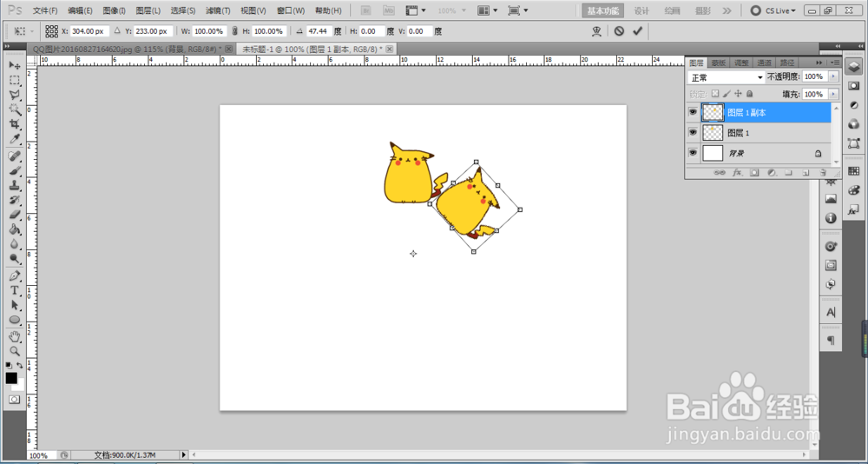This screenshot has height=464, width=868.
Task: Select the Paint Bucket tool
Action: pos(15,229)
